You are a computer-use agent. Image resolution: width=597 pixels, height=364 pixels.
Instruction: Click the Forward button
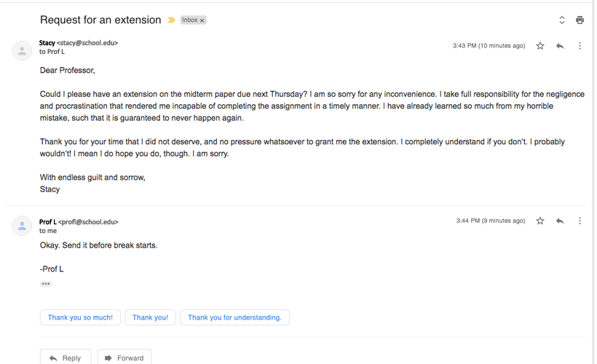124,357
